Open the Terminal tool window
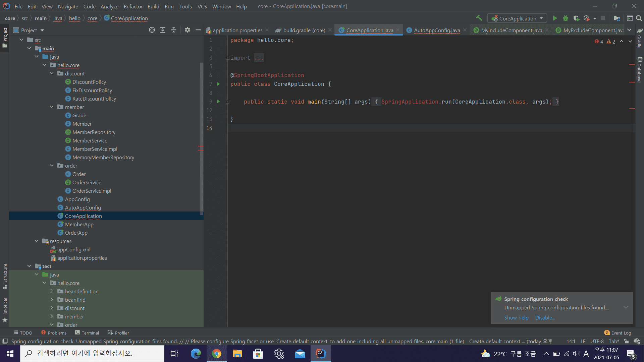The height and width of the screenshot is (362, 644). click(x=87, y=333)
